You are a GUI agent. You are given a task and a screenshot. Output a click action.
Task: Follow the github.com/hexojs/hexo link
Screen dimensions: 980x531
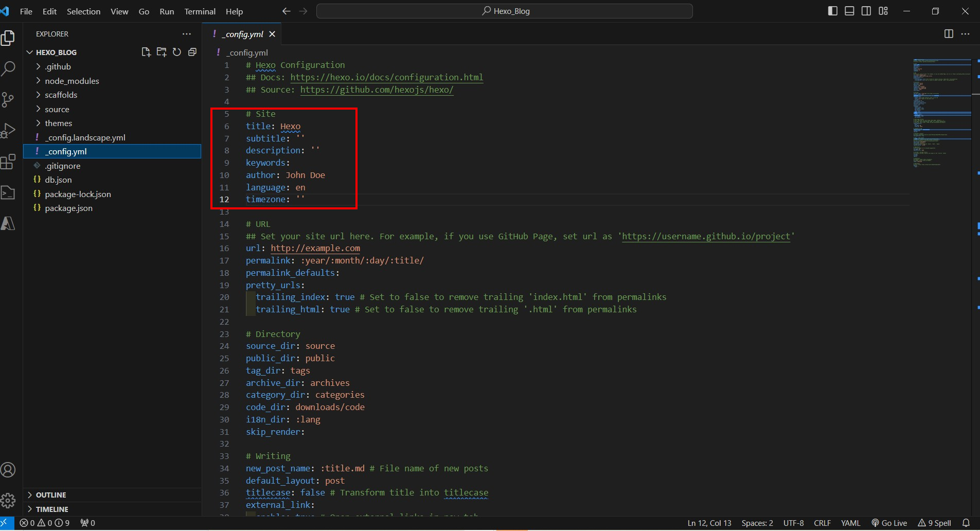point(377,90)
